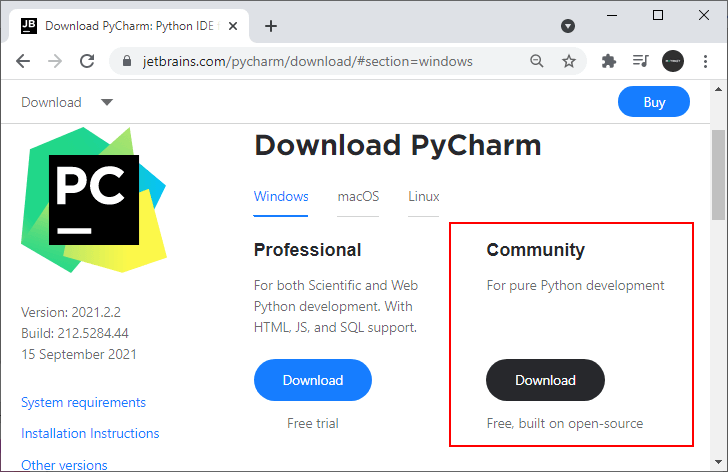Image resolution: width=728 pixels, height=472 pixels.
Task: Download the Community edition
Action: click(x=545, y=380)
